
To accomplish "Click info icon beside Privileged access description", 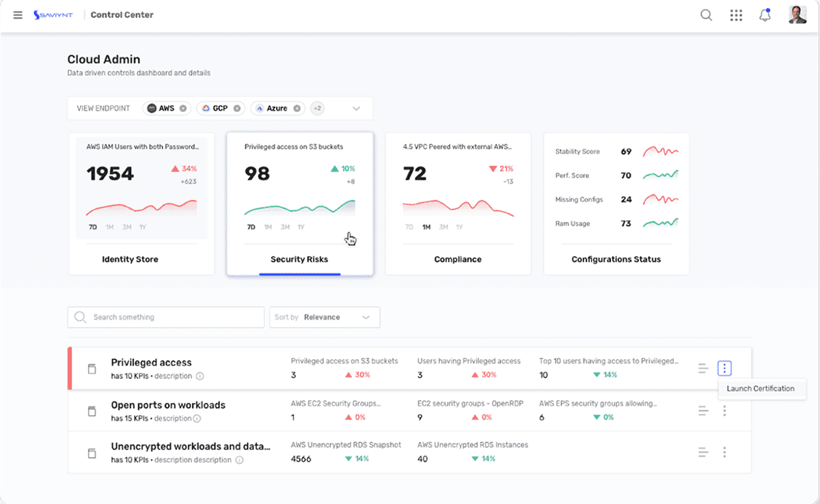I will point(200,376).
